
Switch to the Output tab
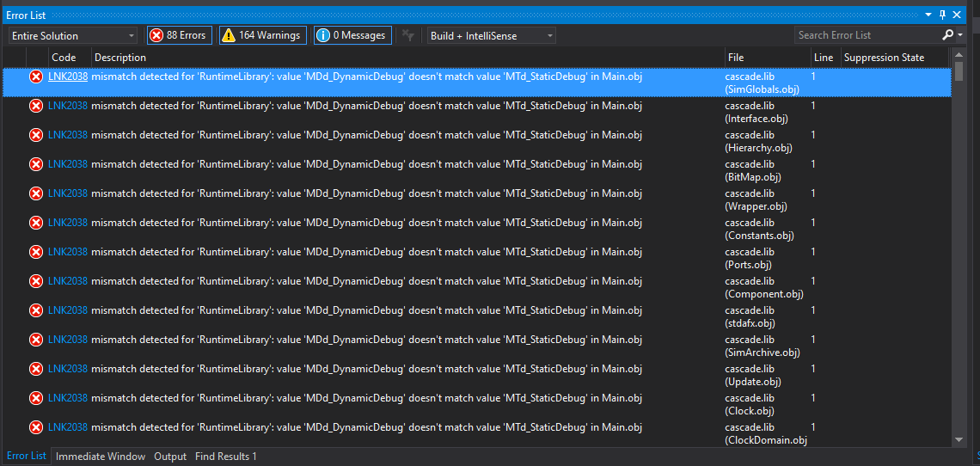(170, 457)
